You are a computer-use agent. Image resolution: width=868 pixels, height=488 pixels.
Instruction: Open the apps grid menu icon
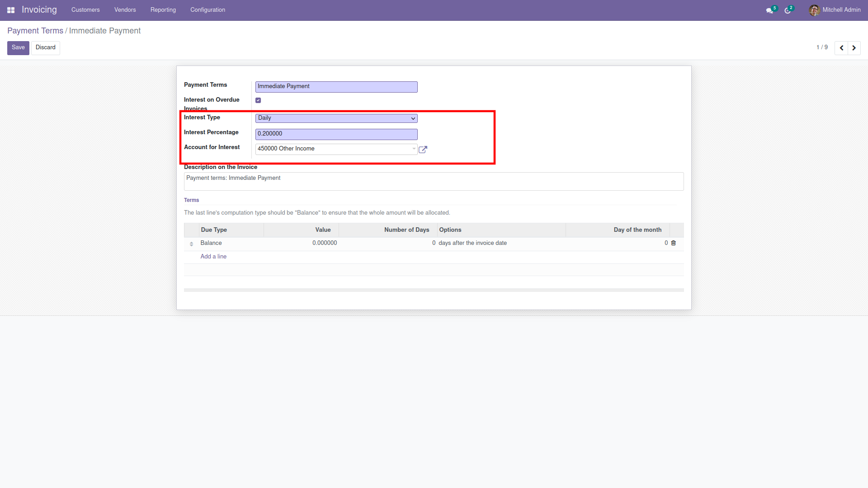[x=11, y=10]
